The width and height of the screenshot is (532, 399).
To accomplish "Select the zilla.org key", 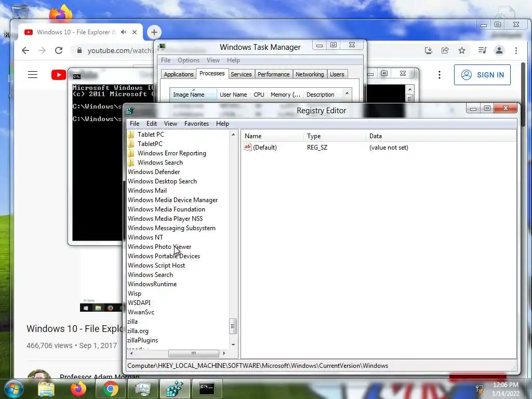I will 138,331.
